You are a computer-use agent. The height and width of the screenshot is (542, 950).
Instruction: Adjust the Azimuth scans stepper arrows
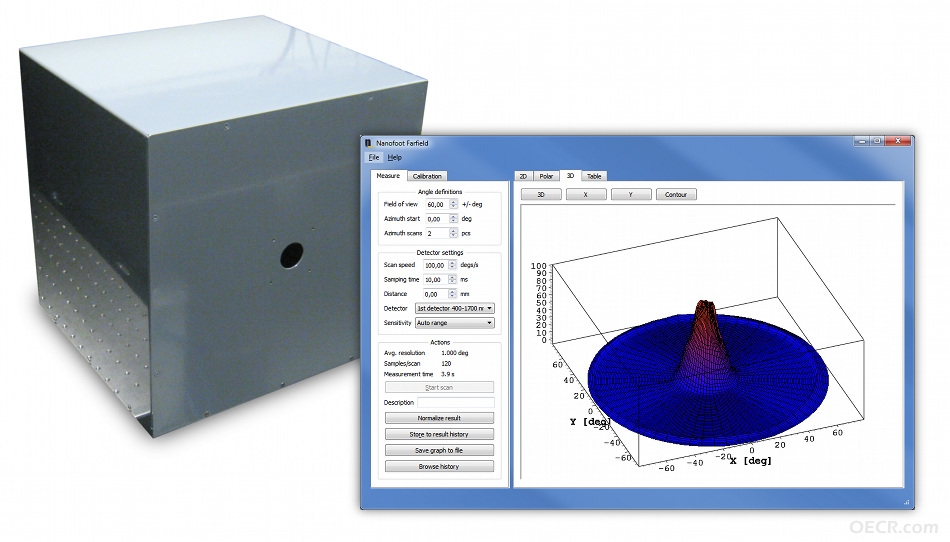coord(453,233)
